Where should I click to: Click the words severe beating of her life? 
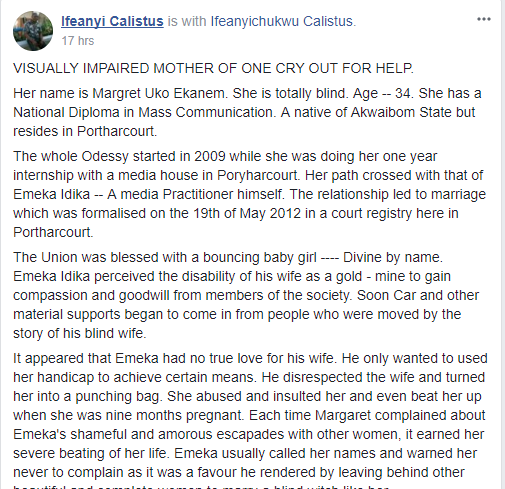(x=89, y=454)
